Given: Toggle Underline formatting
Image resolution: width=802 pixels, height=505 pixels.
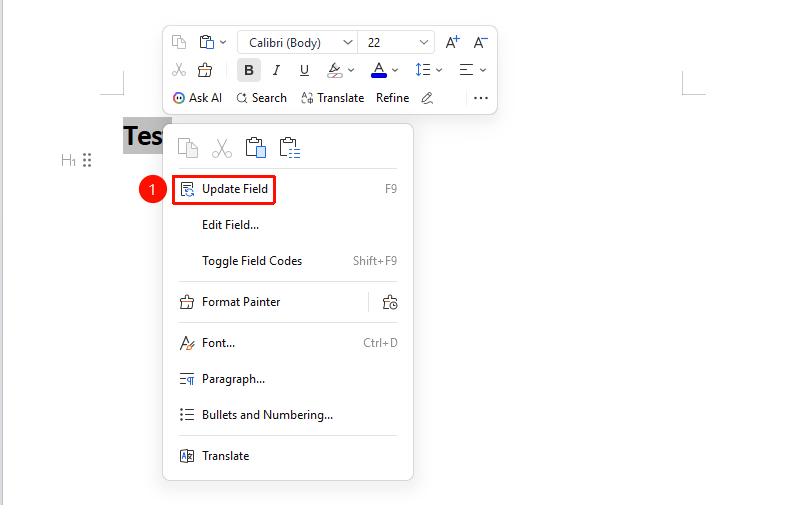Looking at the screenshot, I should [304, 70].
